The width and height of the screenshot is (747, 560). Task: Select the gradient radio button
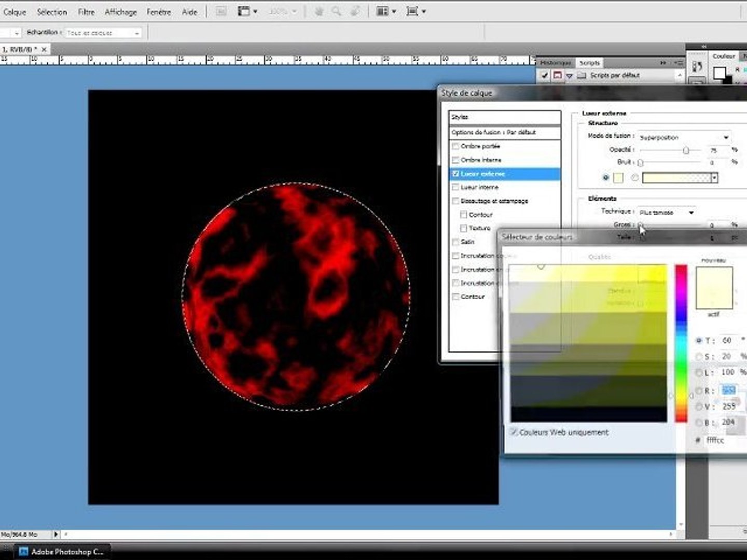coord(634,178)
